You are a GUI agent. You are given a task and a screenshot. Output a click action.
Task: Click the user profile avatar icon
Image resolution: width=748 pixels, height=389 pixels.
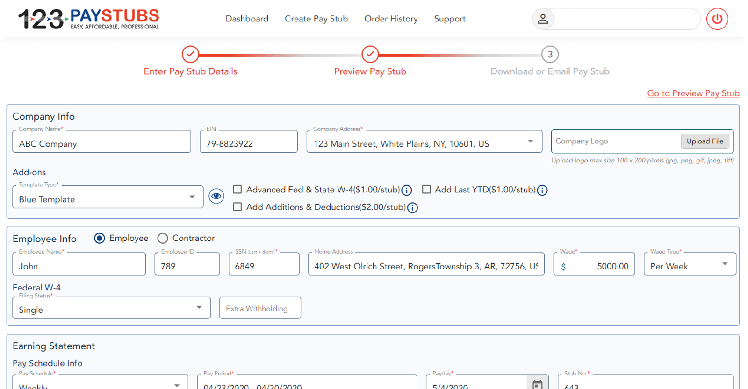543,19
